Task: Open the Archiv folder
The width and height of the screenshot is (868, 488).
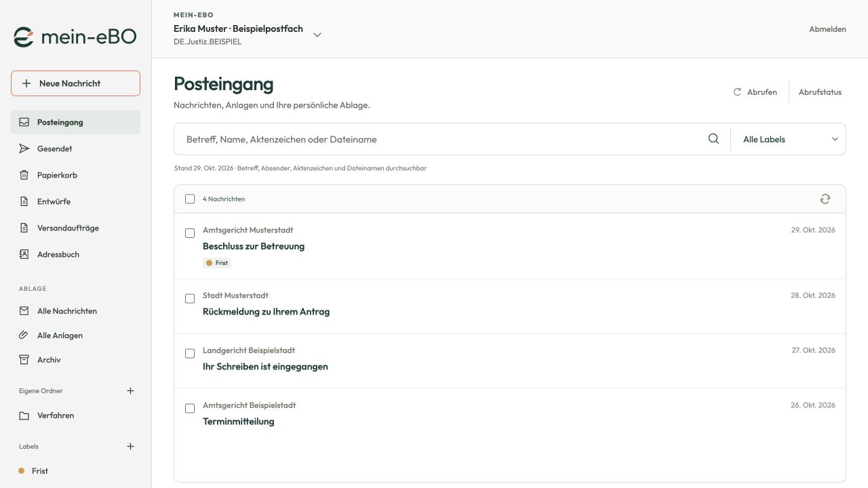Action: click(x=75, y=360)
